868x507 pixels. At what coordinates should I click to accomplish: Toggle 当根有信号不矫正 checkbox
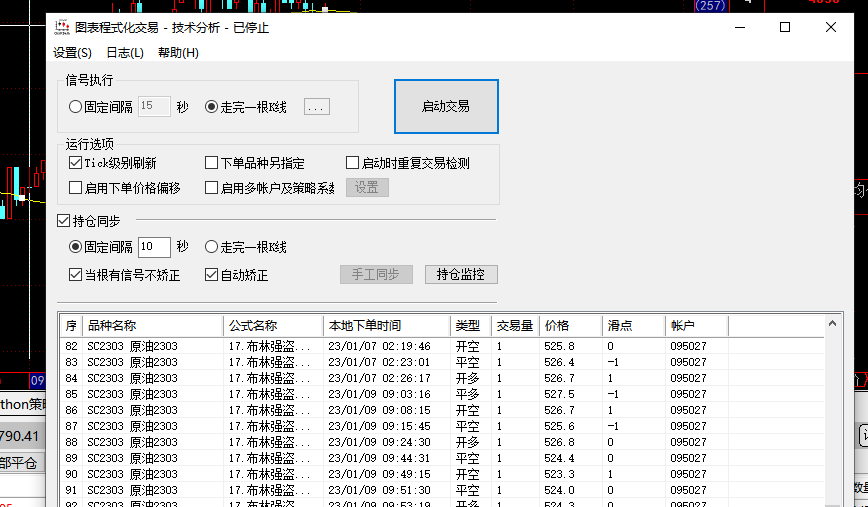[75, 275]
